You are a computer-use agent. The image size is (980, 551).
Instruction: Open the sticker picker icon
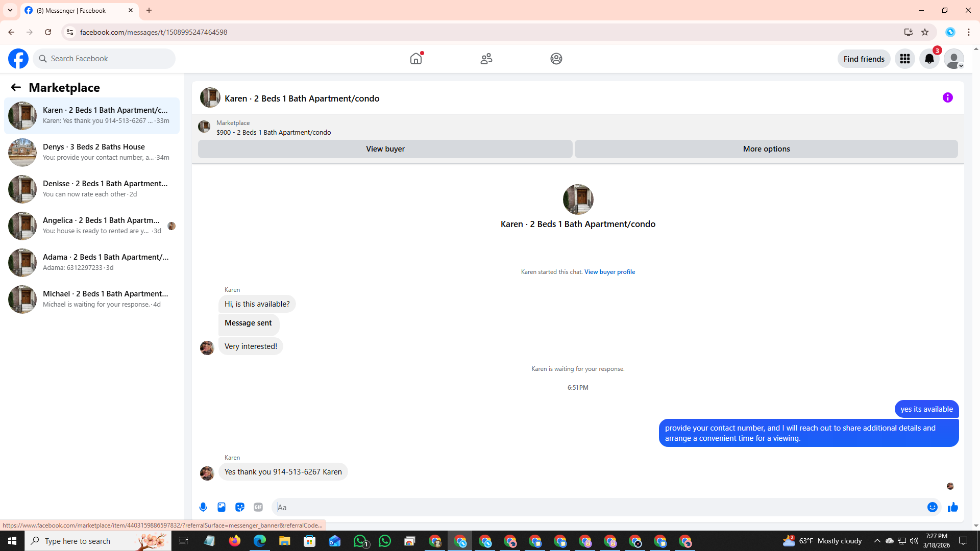[240, 507]
